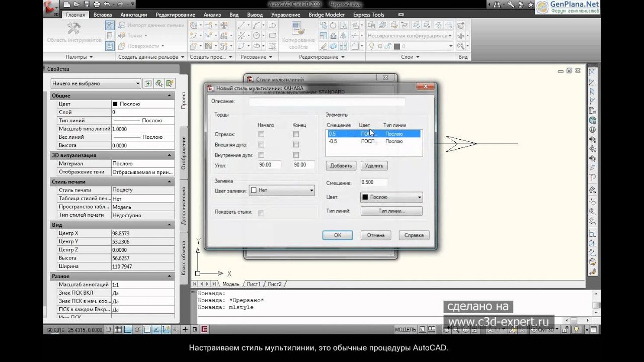The image size is (644, 362).
Task: Check Внутренние дуги Начало checkbox
Action: point(261,155)
